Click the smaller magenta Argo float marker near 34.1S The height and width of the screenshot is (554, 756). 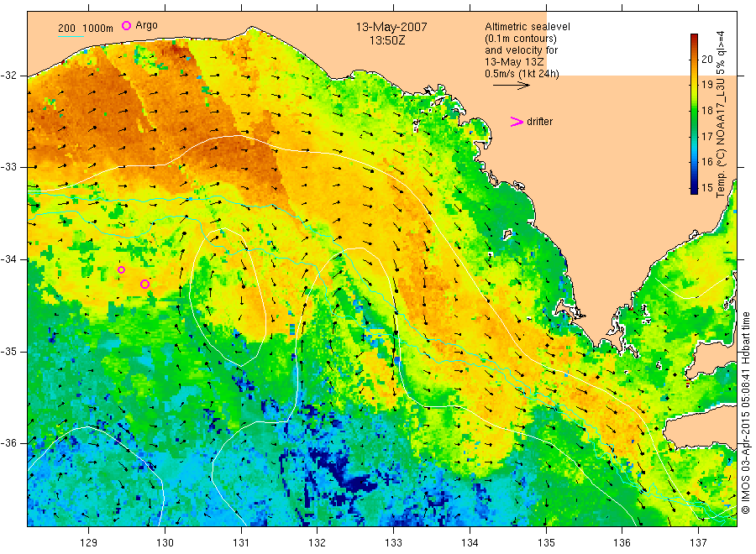click(122, 269)
